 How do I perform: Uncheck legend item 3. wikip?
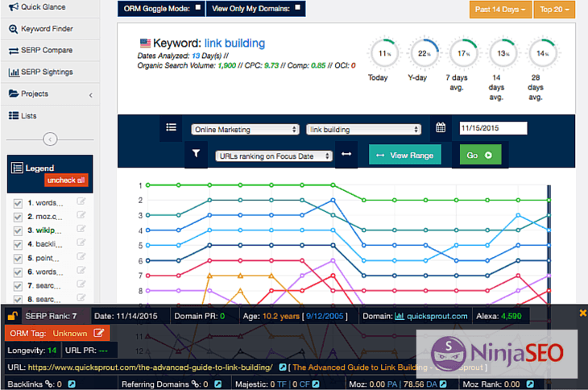pos(18,230)
